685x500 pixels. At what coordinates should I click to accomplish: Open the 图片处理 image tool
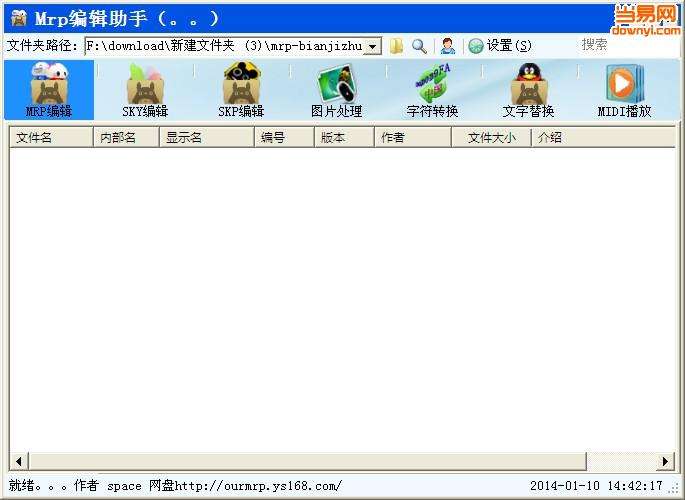click(337, 90)
